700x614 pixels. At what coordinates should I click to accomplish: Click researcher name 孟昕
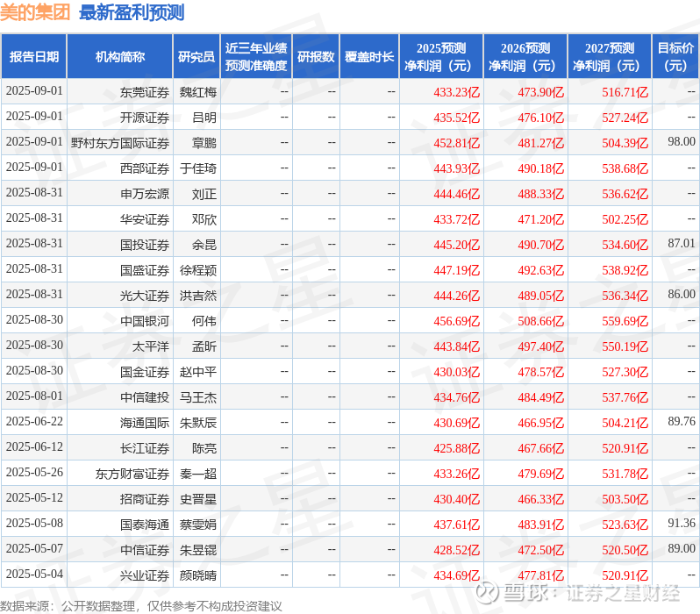[x=204, y=347]
